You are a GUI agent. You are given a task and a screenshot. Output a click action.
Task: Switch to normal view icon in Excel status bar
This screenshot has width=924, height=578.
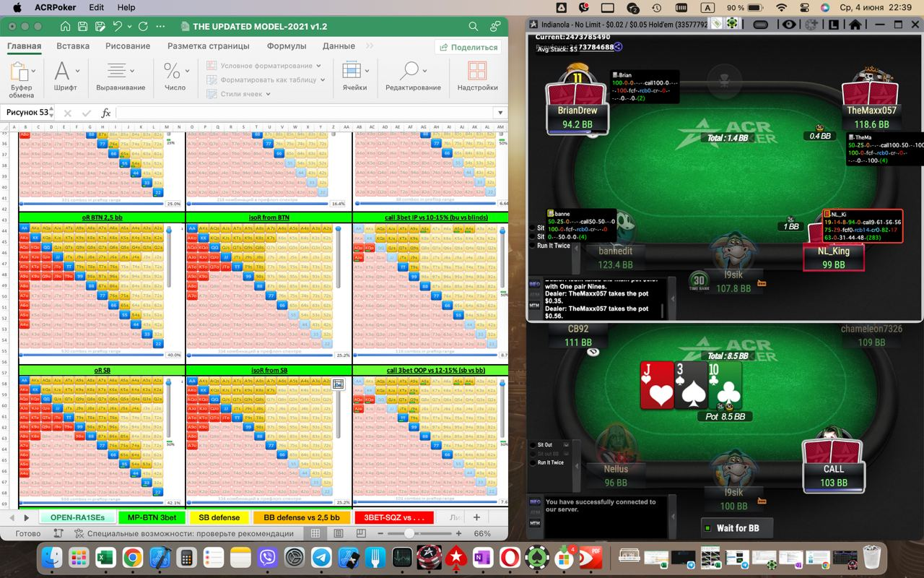tap(315, 533)
